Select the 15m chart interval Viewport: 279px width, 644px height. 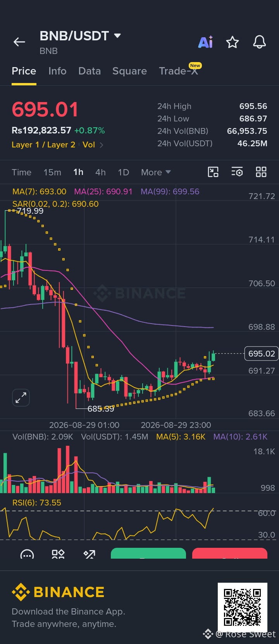(52, 172)
